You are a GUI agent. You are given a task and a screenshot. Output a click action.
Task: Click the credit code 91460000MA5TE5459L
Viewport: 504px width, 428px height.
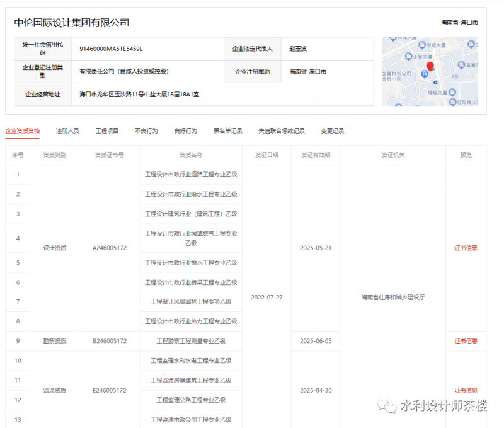pos(112,49)
